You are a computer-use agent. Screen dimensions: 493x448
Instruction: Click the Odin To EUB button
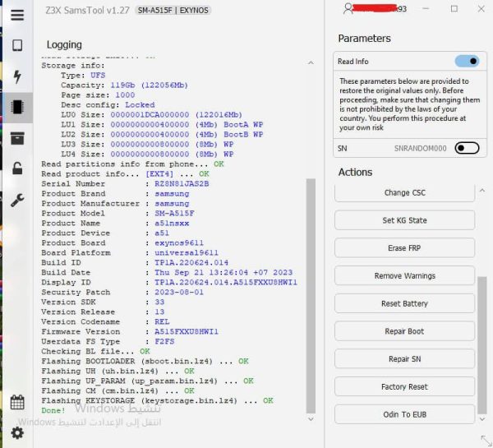point(404,414)
